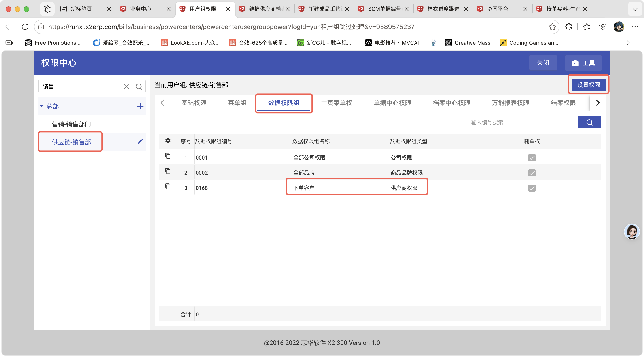Click the blue search button beside the code search field

click(589, 122)
